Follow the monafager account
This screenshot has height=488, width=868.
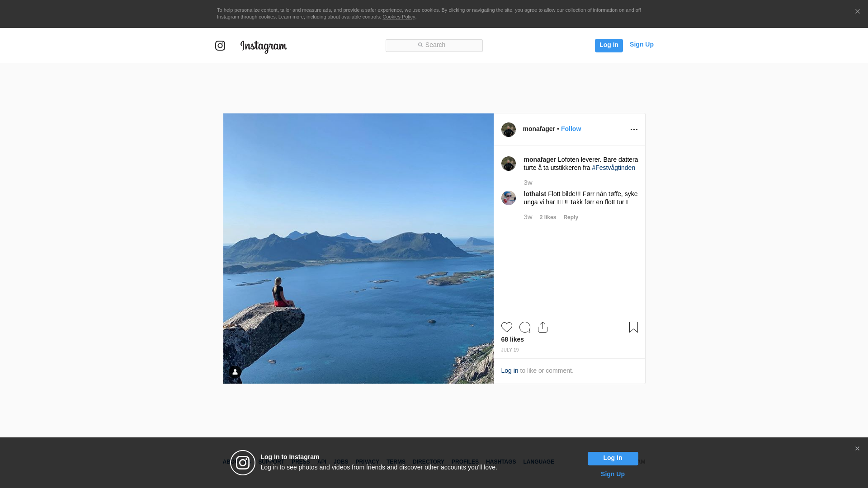pyautogui.click(x=571, y=129)
